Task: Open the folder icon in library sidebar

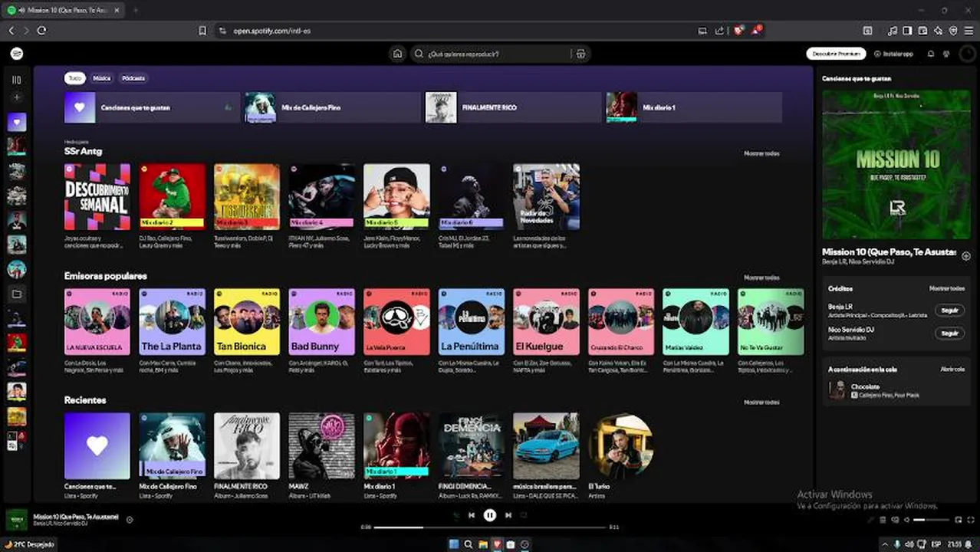Action: click(17, 294)
